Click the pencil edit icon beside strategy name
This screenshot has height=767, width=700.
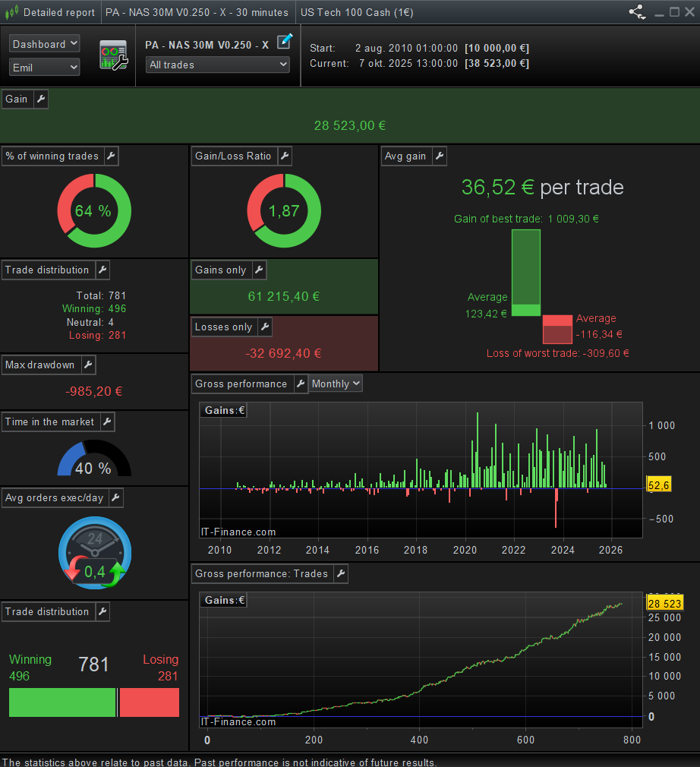click(284, 42)
